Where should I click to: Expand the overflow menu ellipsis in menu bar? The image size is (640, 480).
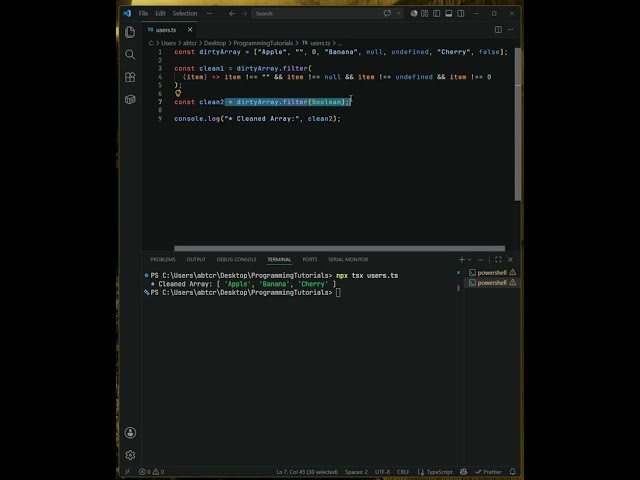209,13
